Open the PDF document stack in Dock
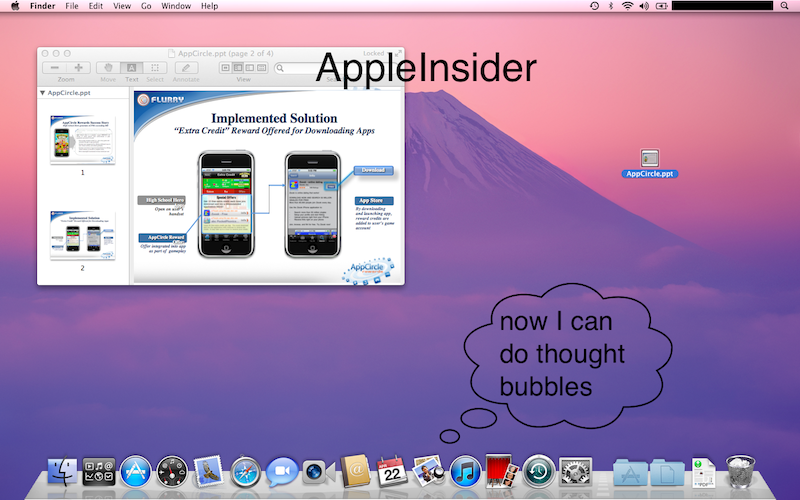800x500 pixels. (x=704, y=472)
